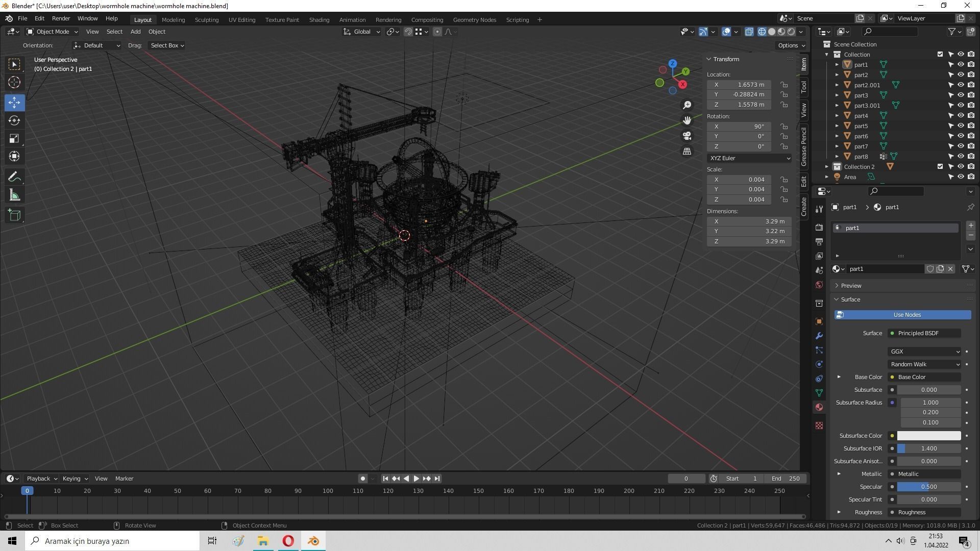Activate the Rotate tool
The image size is (980, 551).
click(14, 120)
